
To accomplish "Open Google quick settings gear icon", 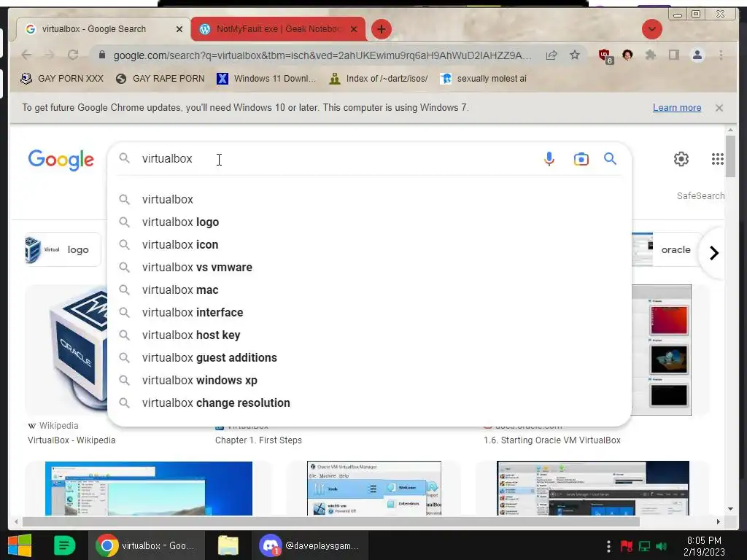I will (681, 158).
